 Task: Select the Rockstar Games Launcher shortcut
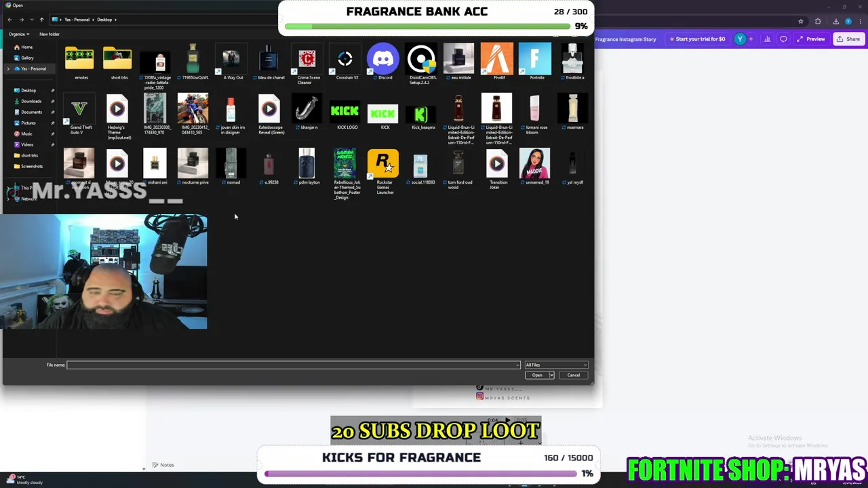click(384, 172)
